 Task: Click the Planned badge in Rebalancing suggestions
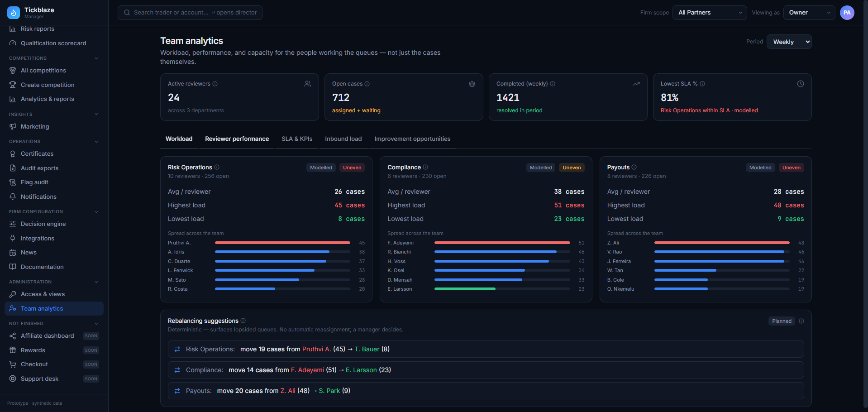click(x=782, y=321)
